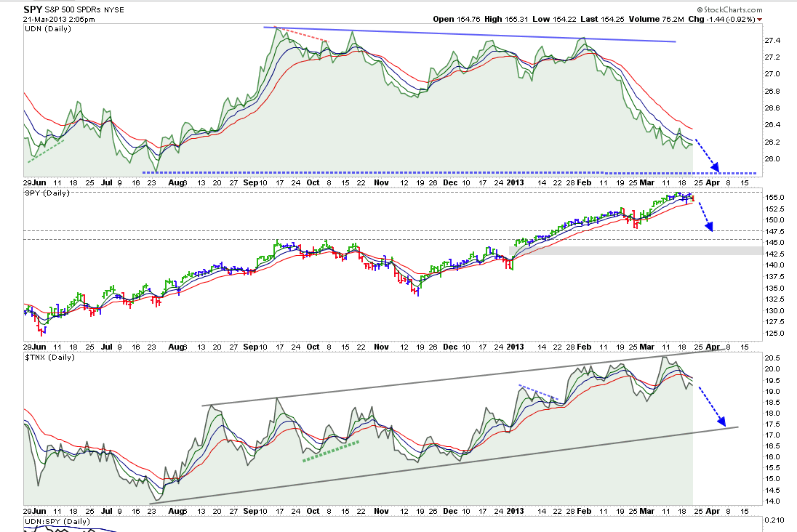Click the red down-triangle beside the Chg value
The width and height of the screenshot is (797, 532).
pyautogui.click(x=760, y=20)
